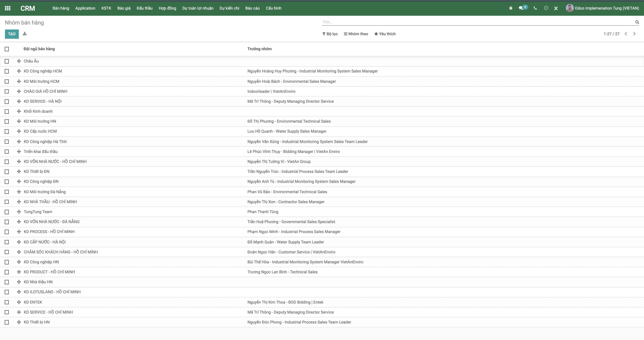The image size is (644, 340).
Task: Open the Nhóm theo grouping dropdown
Action: [356, 34]
